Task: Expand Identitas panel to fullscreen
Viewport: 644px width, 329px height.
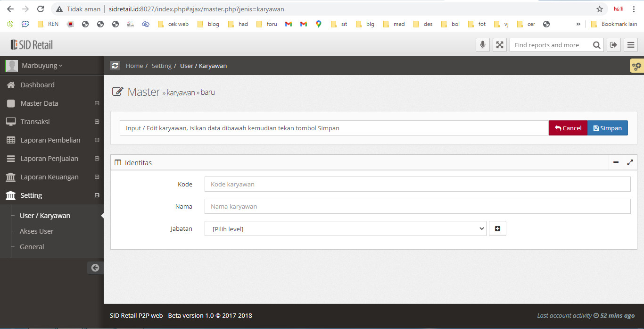Action: tap(630, 162)
